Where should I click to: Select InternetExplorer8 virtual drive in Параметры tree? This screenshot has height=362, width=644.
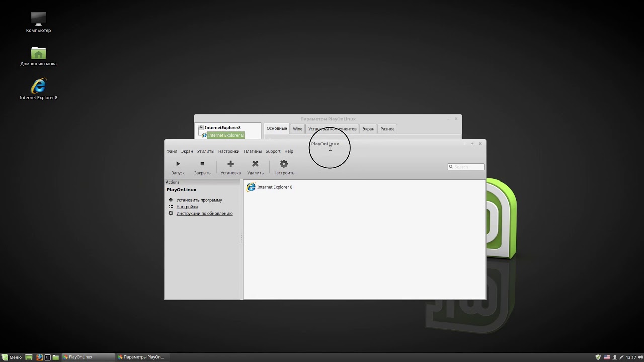pyautogui.click(x=222, y=128)
